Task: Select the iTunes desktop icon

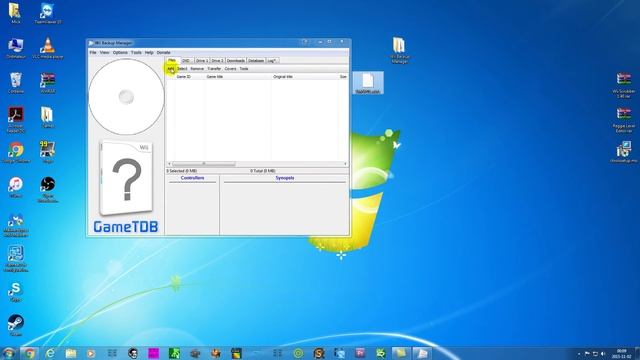Action: pos(16,188)
